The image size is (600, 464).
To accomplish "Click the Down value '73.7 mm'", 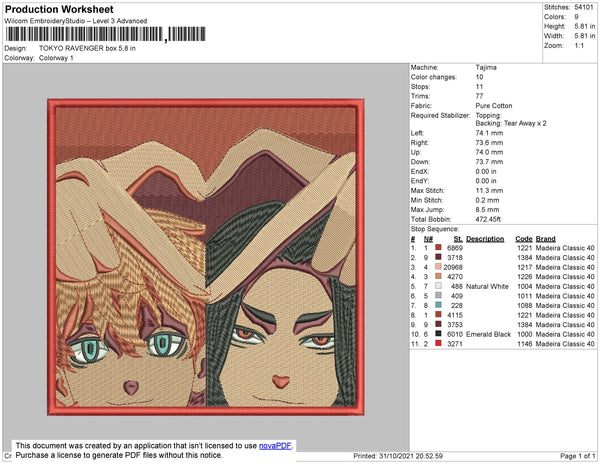I will [x=489, y=162].
